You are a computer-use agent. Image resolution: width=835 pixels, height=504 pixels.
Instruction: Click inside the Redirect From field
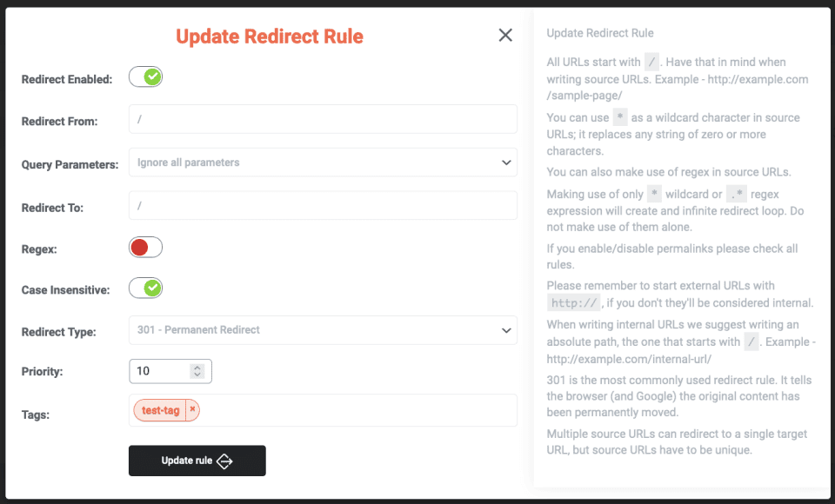click(x=322, y=119)
